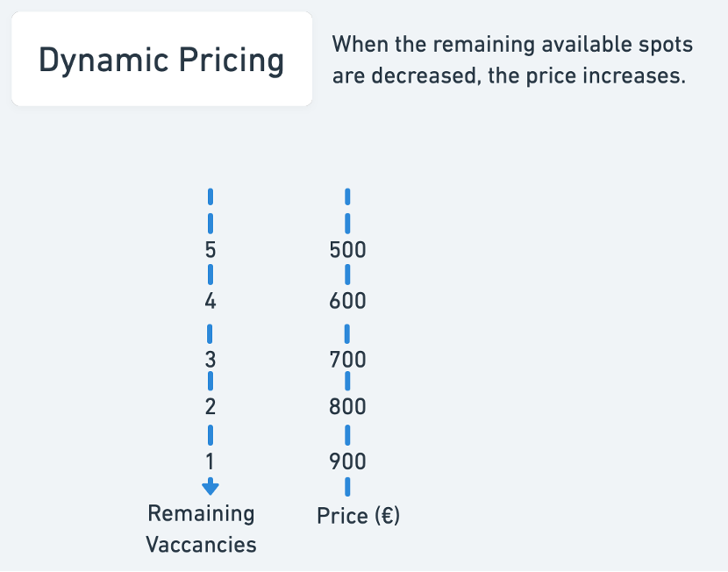Click the Remaining Vaccancies axis label
The image size is (728, 572).
pos(201,529)
